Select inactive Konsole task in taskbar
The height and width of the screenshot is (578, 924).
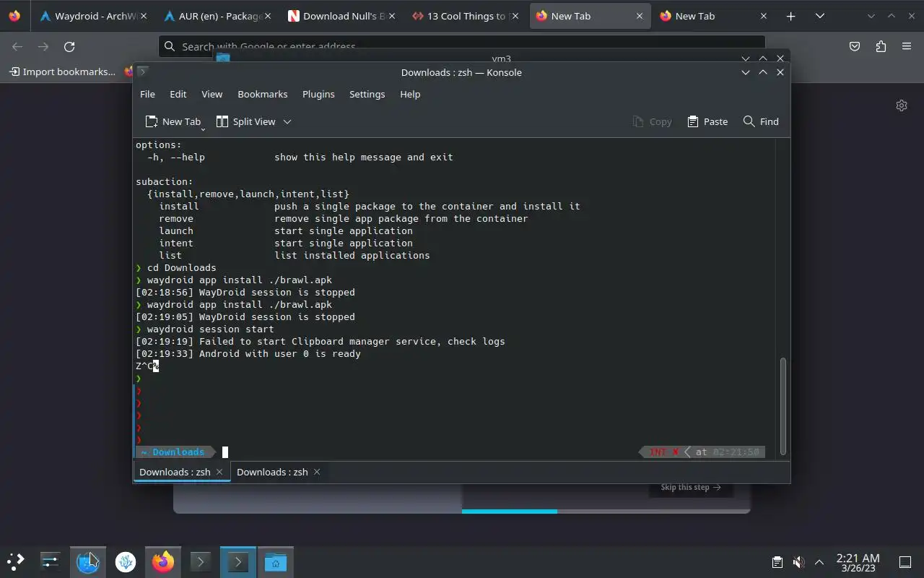(201, 561)
